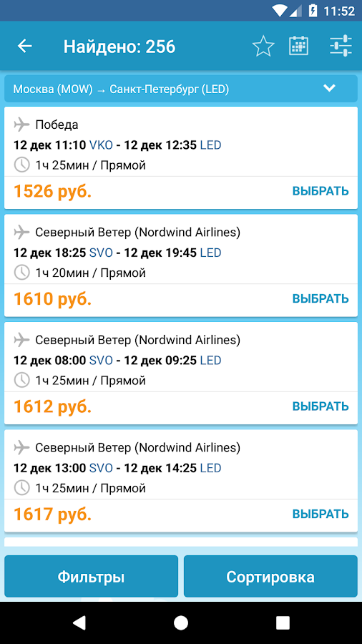The height and width of the screenshot is (644, 362).
Task: Add search to favorites with star icon
Action: [x=263, y=47]
